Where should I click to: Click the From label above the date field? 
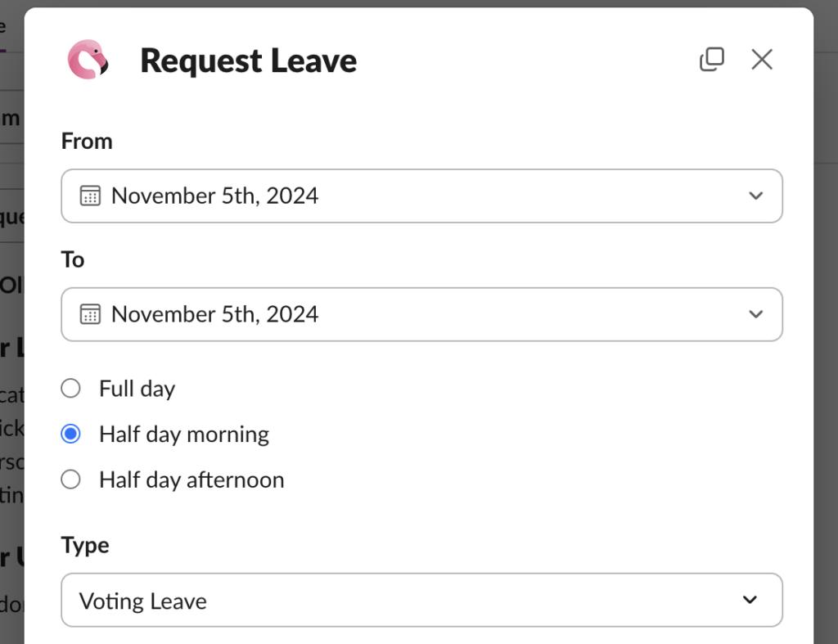pyautogui.click(x=86, y=141)
